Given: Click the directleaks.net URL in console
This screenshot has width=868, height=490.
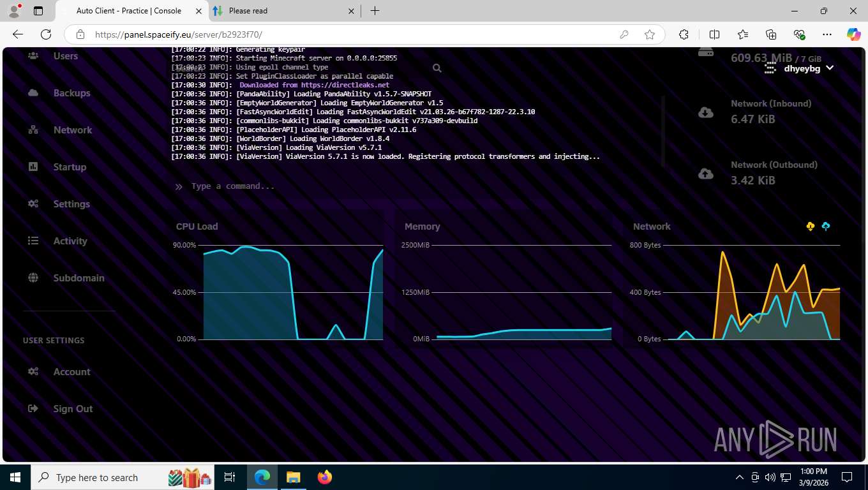Looking at the screenshot, I should (x=345, y=85).
